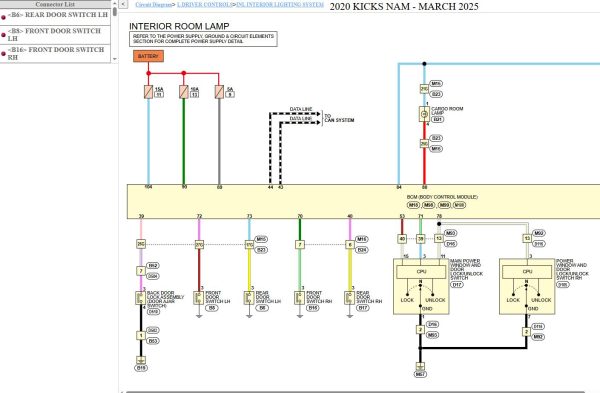Click the 10A fuse symbol
The image size is (600, 393).
click(184, 92)
